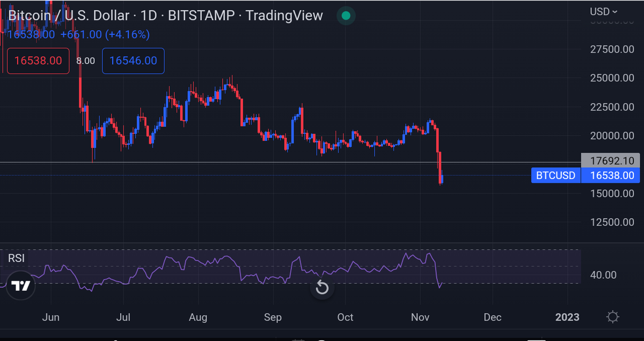
Task: Reset the chart view with the circular arrow
Action: (x=322, y=288)
